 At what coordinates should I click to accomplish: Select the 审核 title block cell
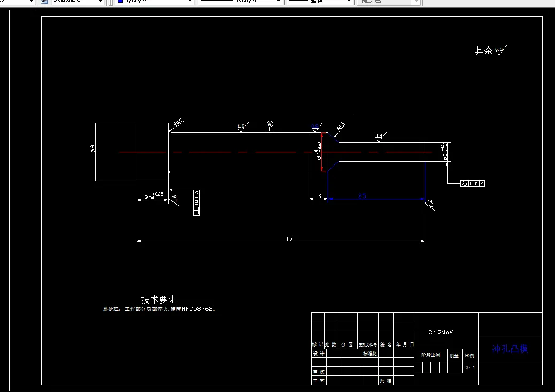point(319,372)
